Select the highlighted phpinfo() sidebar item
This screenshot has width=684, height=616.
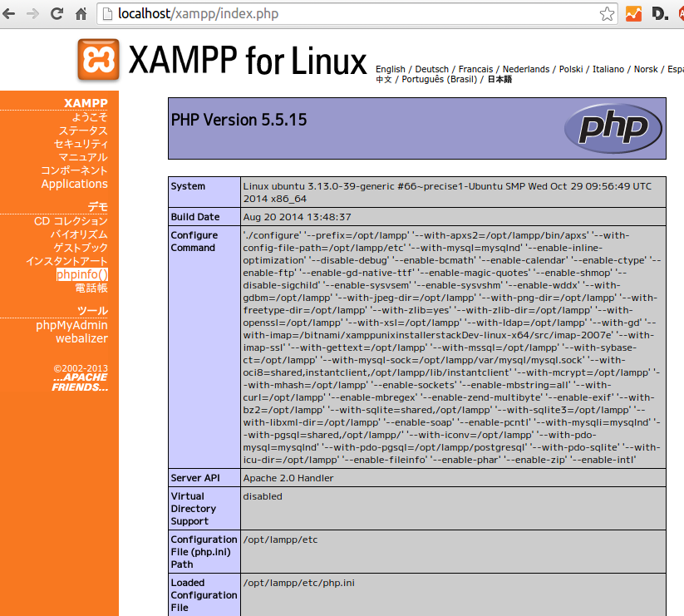82,274
